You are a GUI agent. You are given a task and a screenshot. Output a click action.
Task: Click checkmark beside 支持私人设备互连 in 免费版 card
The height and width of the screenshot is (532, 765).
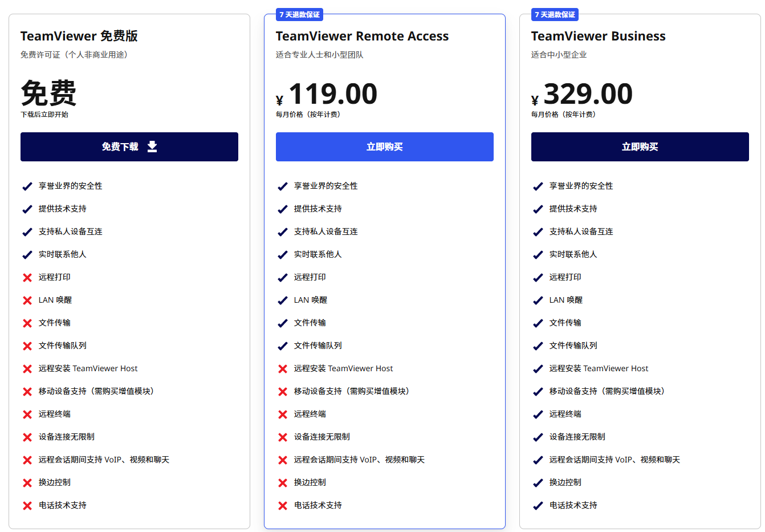pos(27,232)
